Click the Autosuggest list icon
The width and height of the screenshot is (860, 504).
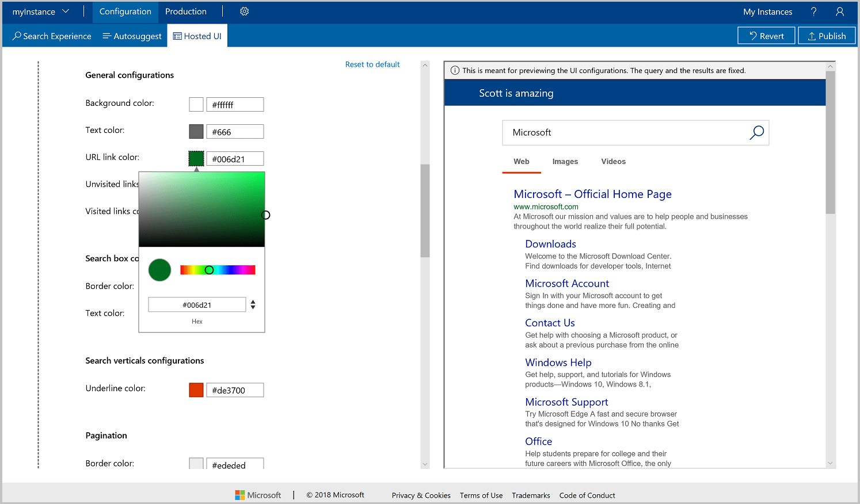[x=107, y=36]
